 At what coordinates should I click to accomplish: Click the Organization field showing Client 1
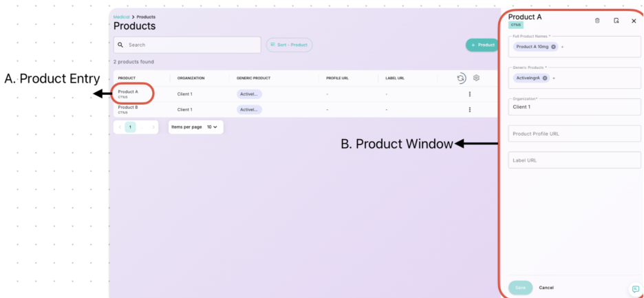(575, 107)
